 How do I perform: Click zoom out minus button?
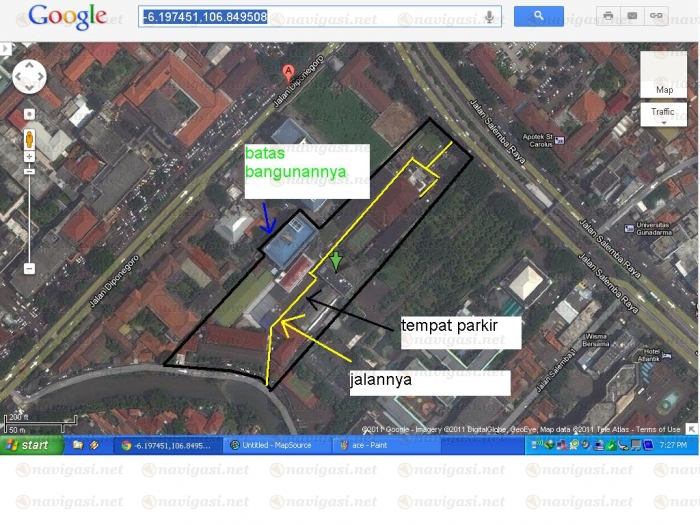[x=29, y=268]
